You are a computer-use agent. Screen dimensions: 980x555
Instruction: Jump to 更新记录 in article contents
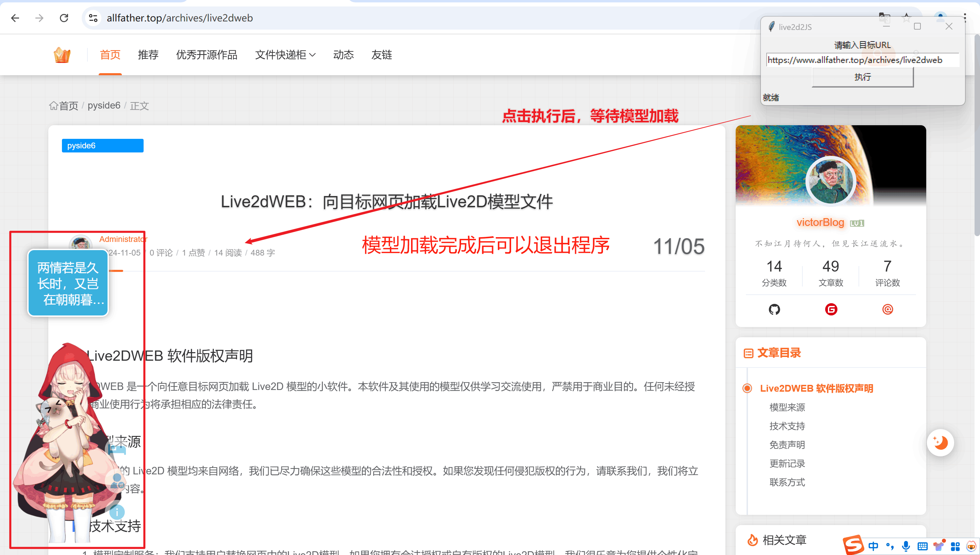(787, 463)
